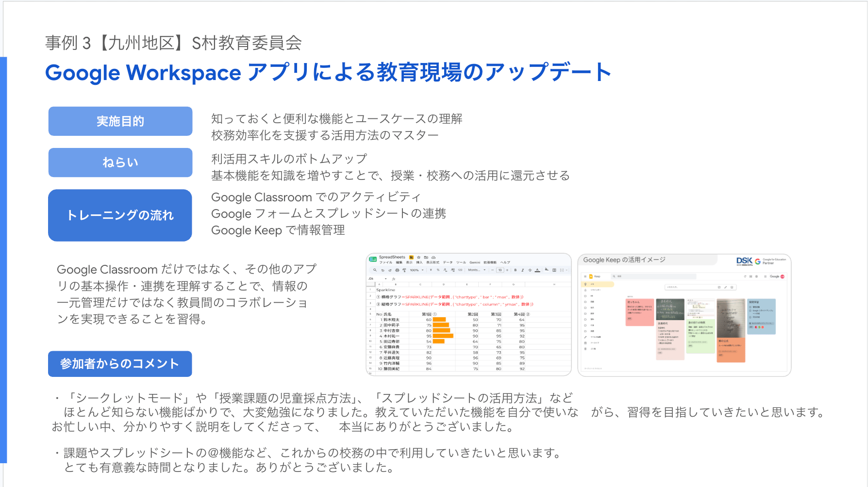
Task: Click the move-to-folder icon beside SpreadSheets title
Action: click(x=426, y=257)
